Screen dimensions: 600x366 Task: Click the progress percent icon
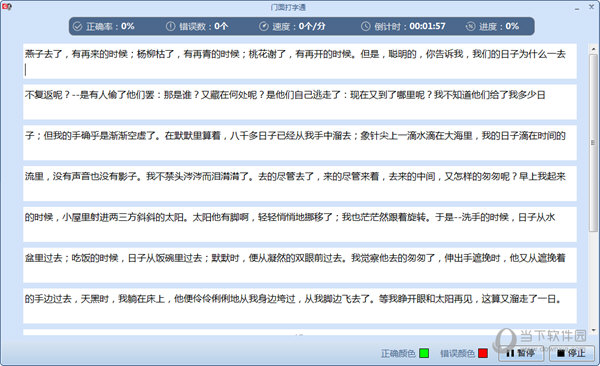470,26
